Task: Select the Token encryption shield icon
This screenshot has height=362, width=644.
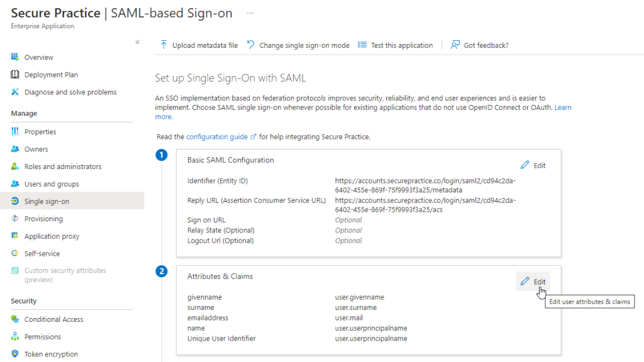Action: 15,354
